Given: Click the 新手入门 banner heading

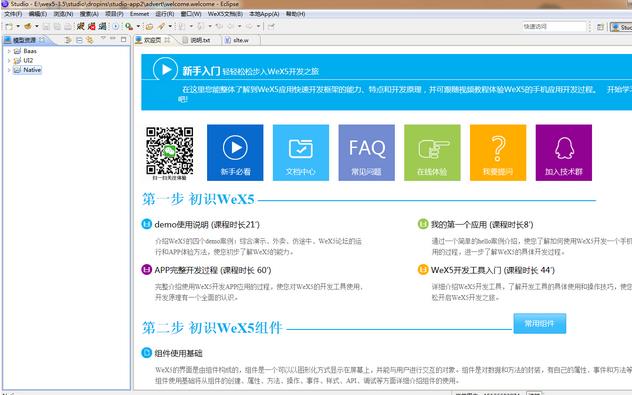Looking at the screenshot, I should click(x=201, y=71).
